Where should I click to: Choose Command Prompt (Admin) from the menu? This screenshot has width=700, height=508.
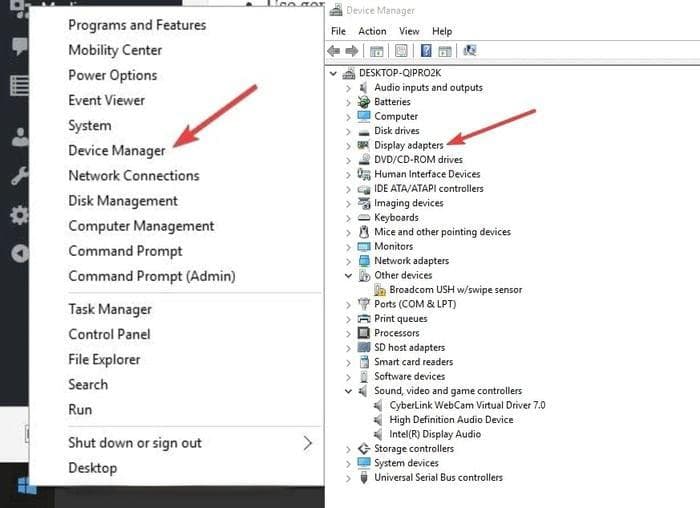click(x=152, y=276)
